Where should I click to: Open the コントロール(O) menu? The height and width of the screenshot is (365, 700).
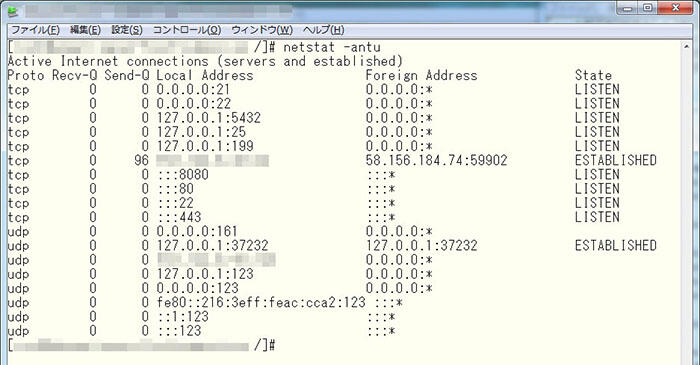click(x=187, y=30)
